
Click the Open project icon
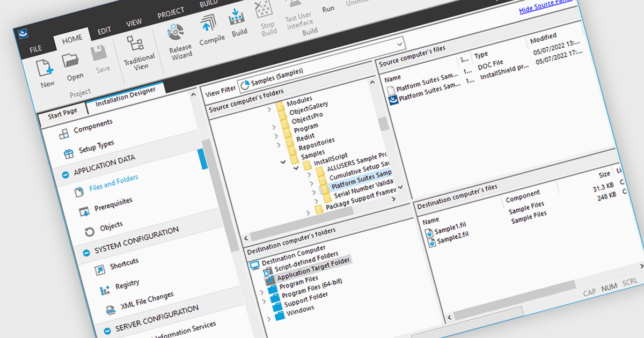(71, 61)
